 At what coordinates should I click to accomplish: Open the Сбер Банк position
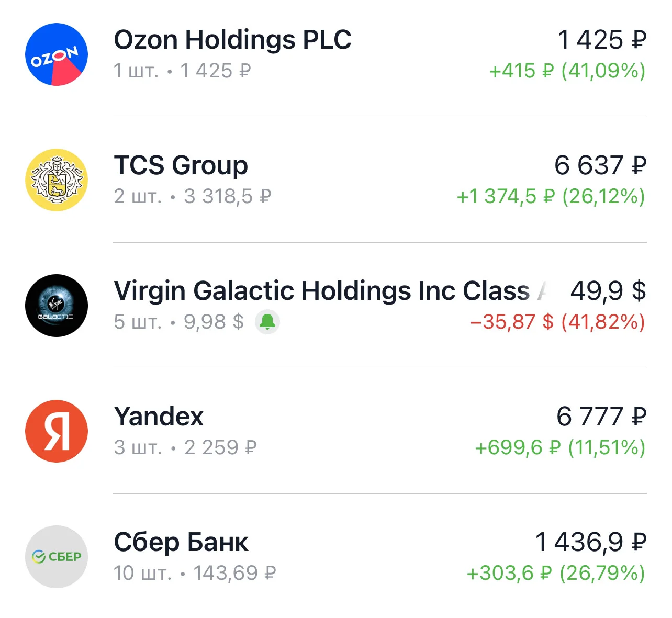pyautogui.click(x=336, y=557)
